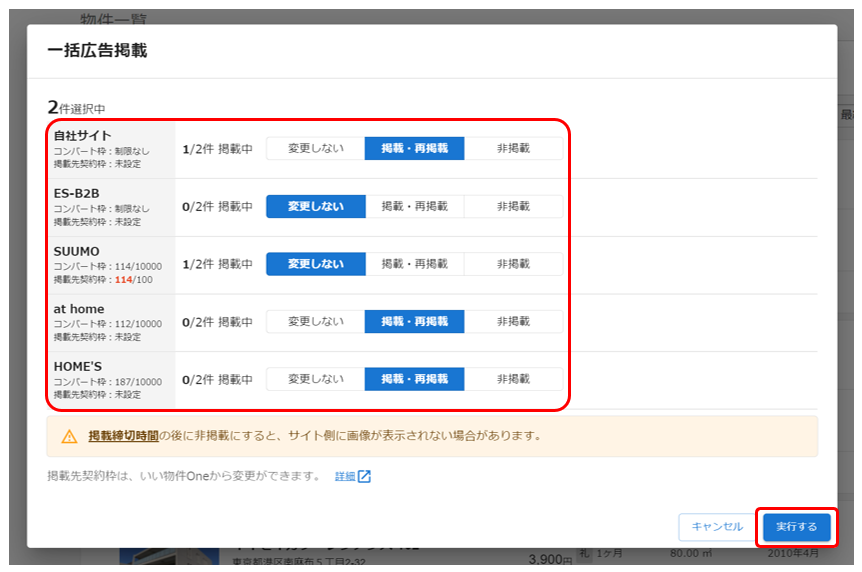Click SUUMO's 1/2件 掲載中 status
This screenshot has height=572, width=862.
217,265
